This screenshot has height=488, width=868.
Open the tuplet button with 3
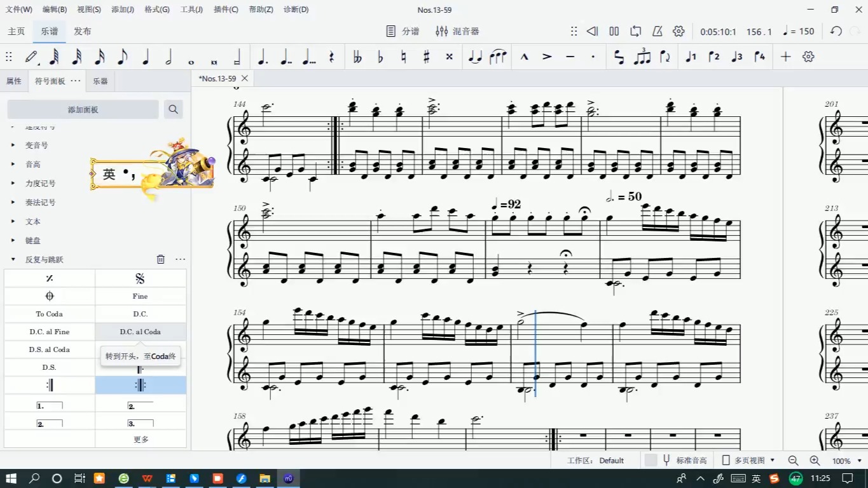pyautogui.click(x=642, y=57)
